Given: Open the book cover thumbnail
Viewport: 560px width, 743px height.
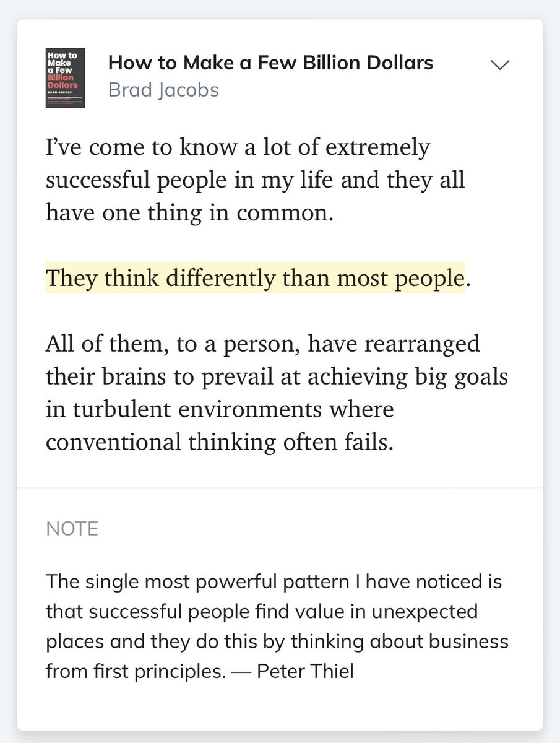Looking at the screenshot, I should [x=65, y=77].
